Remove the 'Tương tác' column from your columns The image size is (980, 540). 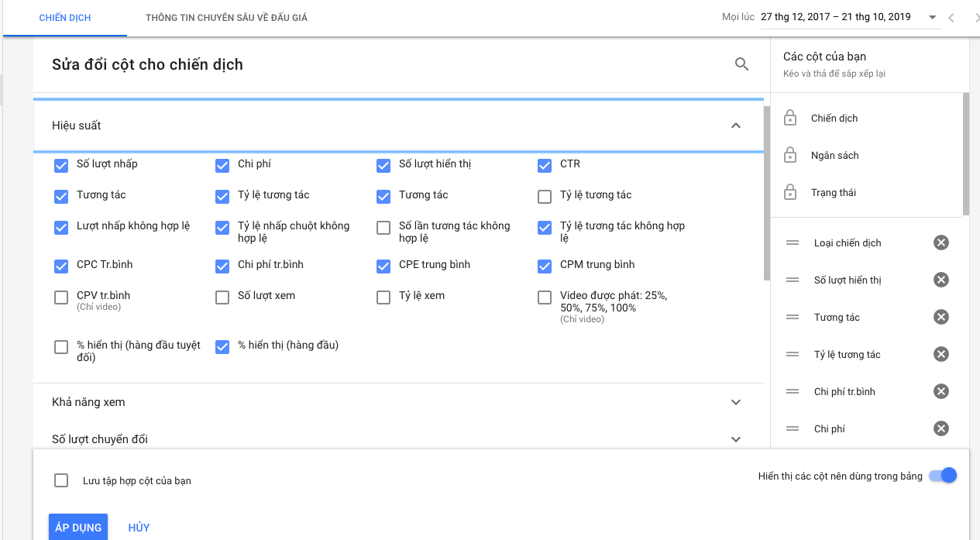940,317
